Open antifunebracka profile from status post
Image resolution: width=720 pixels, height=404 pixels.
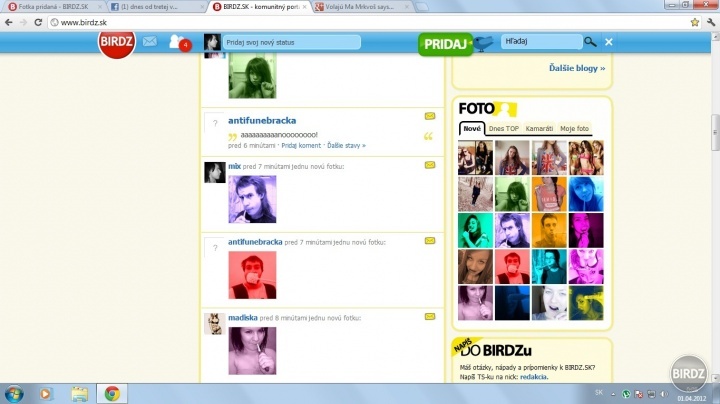262,121
